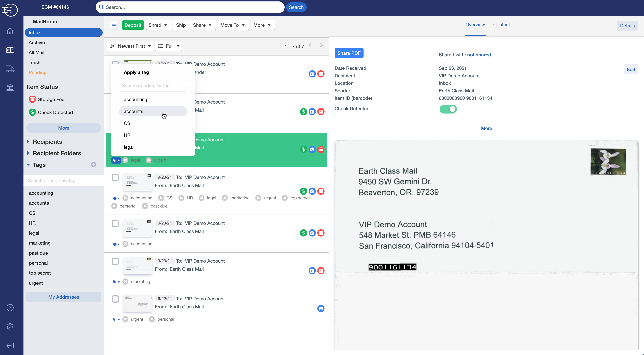This screenshot has height=355, width=644.
Task: Remove the marketing tag from mail item
Action: coord(126,282)
